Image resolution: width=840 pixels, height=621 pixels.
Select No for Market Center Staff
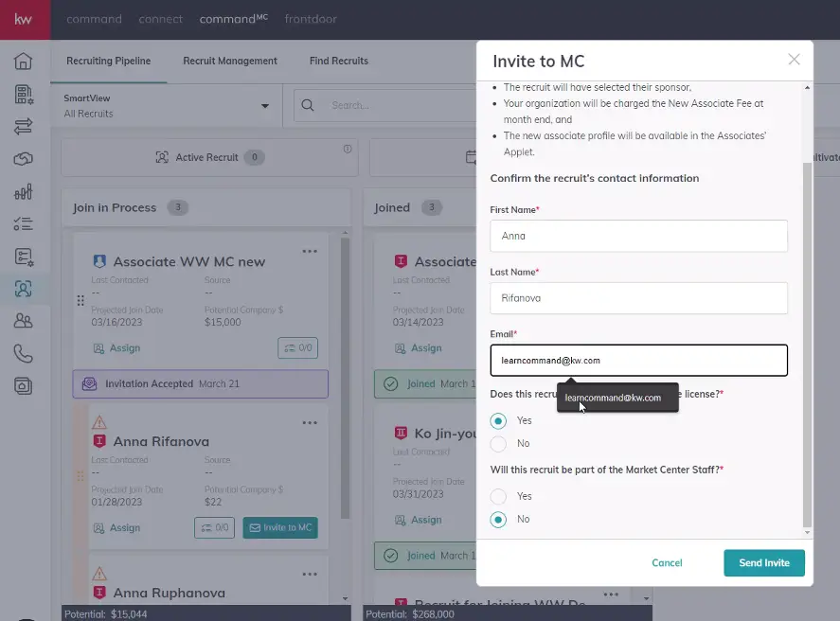coord(498,520)
